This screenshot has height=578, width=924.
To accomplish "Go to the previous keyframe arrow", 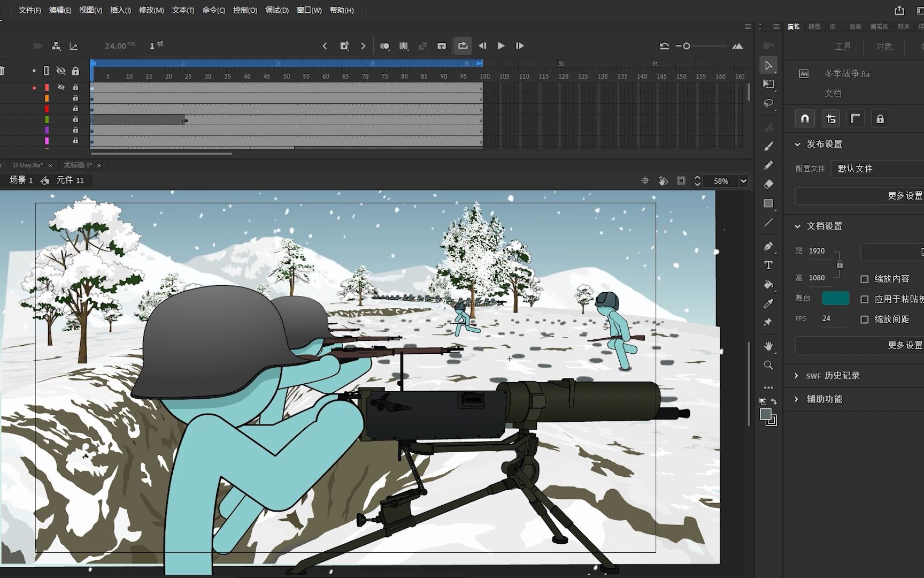I will pos(325,46).
